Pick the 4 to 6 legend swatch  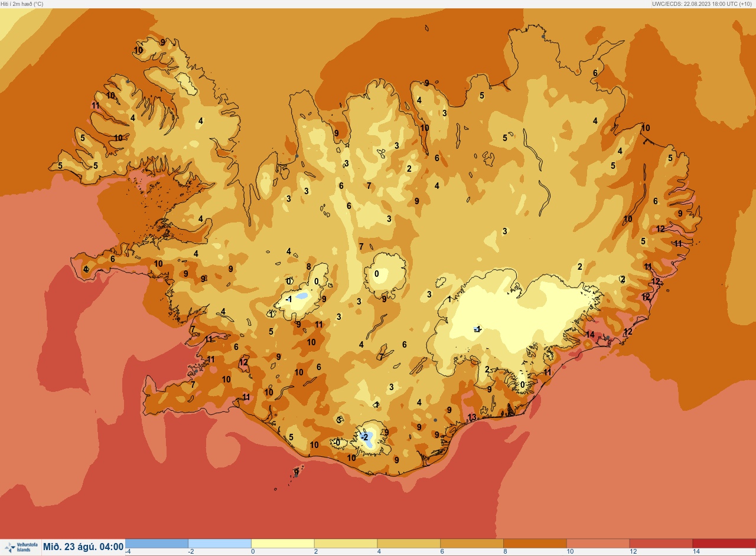pyautogui.click(x=409, y=543)
